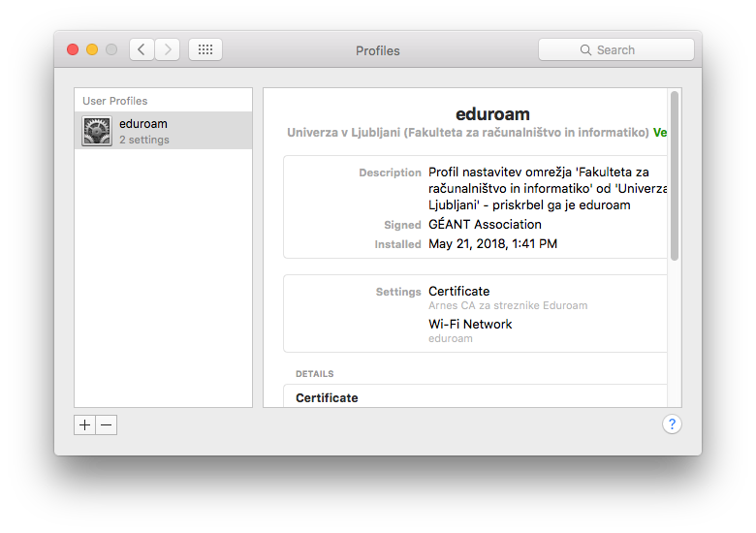Click the Certificate heading under DETAILS
The height and width of the screenshot is (533, 756).
click(x=327, y=398)
